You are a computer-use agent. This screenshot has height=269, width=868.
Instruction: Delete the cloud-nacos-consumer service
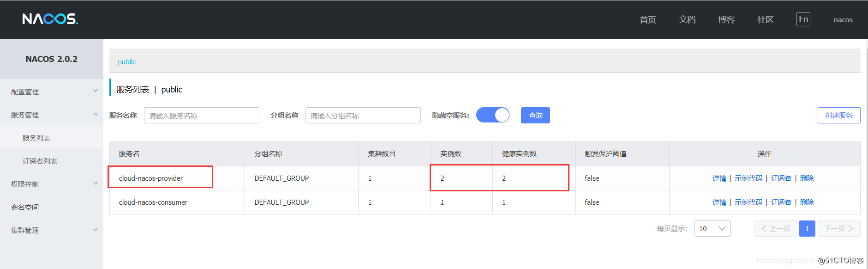tap(807, 202)
